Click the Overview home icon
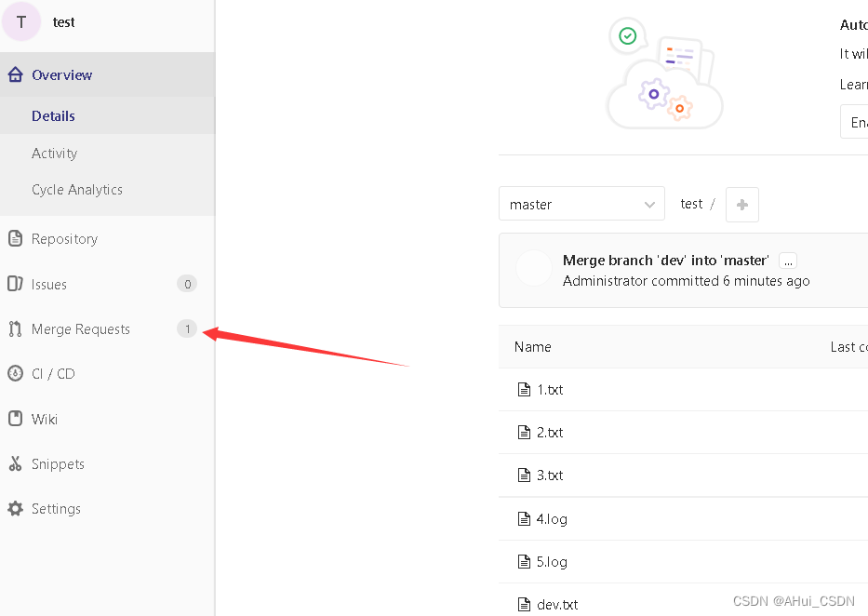 point(15,75)
